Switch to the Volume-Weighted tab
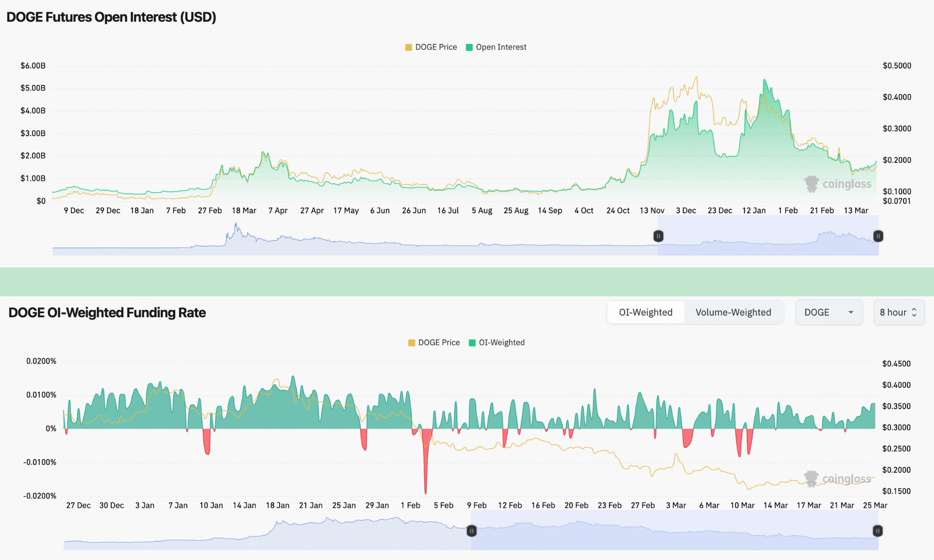Viewport: 934px width, 560px height. (x=733, y=312)
